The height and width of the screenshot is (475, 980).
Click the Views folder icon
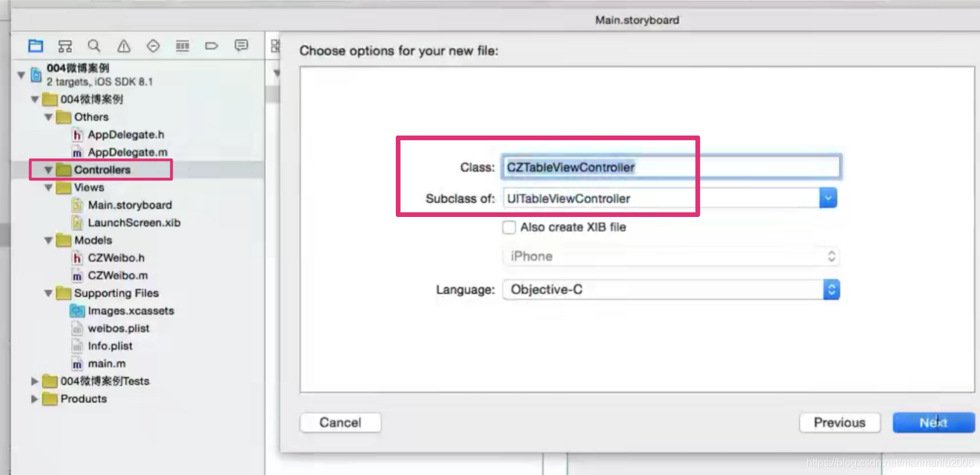click(63, 188)
